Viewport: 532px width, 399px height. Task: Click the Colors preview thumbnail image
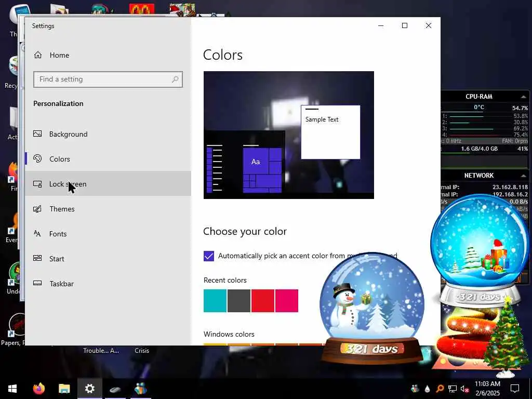tap(289, 135)
